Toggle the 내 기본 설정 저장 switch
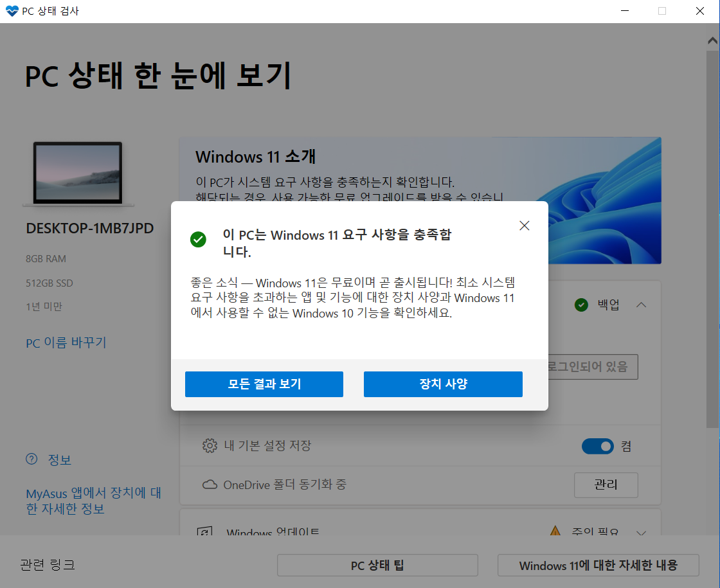 click(597, 446)
